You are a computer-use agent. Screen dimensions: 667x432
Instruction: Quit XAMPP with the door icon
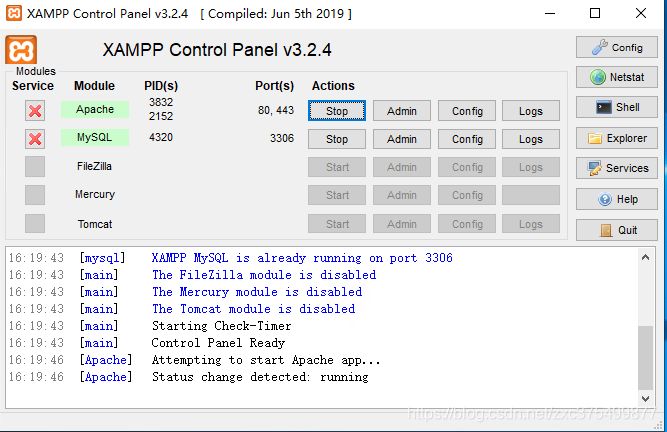pos(617,230)
